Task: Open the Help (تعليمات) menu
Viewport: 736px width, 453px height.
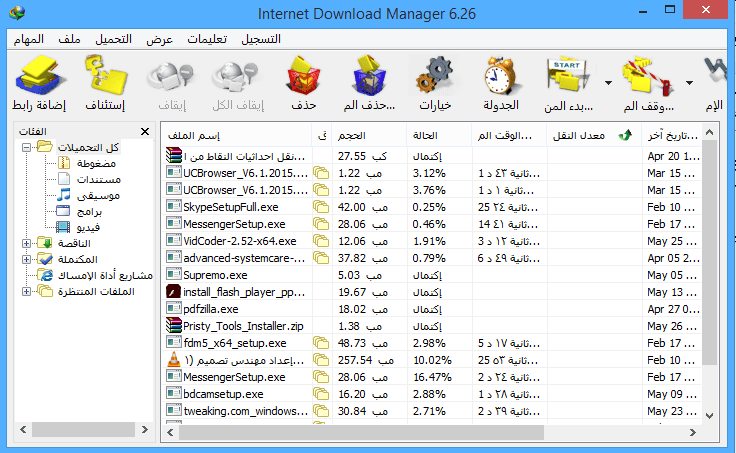Action: click(x=207, y=39)
